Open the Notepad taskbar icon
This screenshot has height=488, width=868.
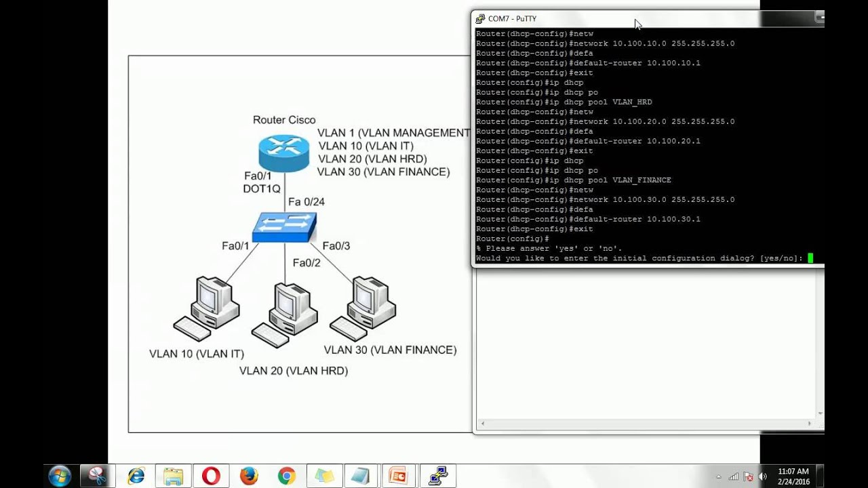click(x=361, y=476)
